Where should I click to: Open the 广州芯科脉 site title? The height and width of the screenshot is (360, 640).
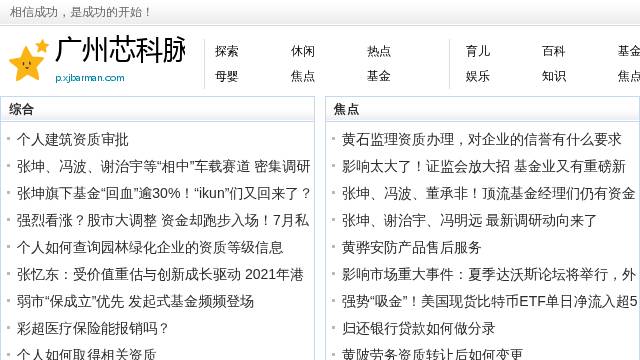(x=121, y=50)
